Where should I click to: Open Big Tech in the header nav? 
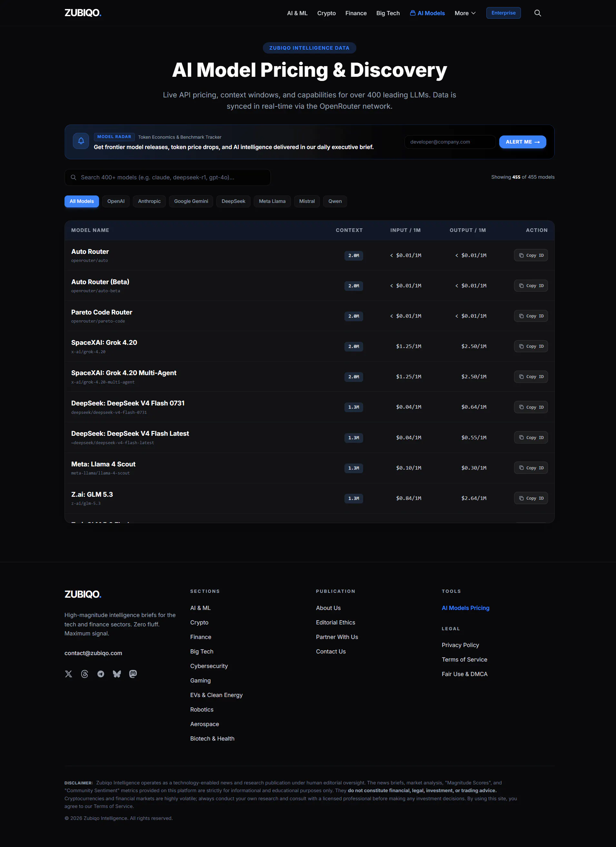388,13
